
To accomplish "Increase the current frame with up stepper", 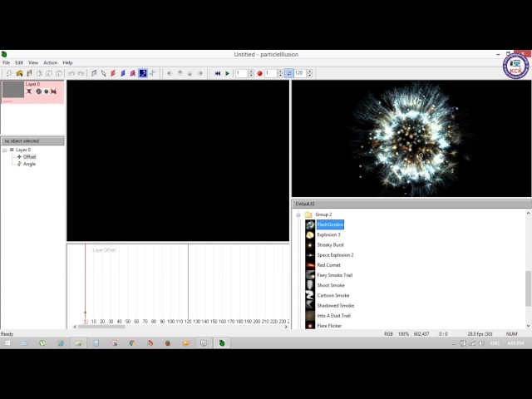I will (x=251, y=71).
